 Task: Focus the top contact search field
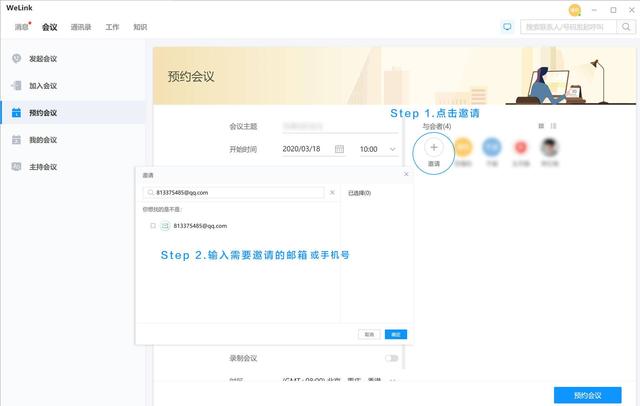coord(568,27)
